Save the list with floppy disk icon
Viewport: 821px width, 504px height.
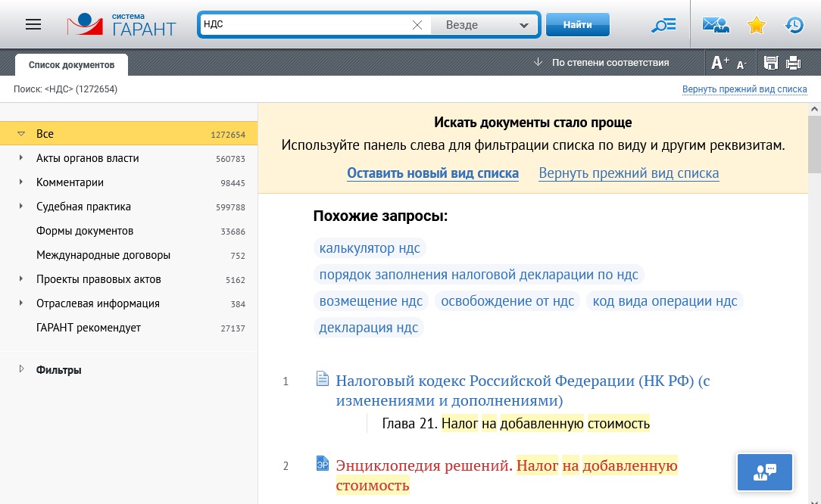pyautogui.click(x=771, y=63)
